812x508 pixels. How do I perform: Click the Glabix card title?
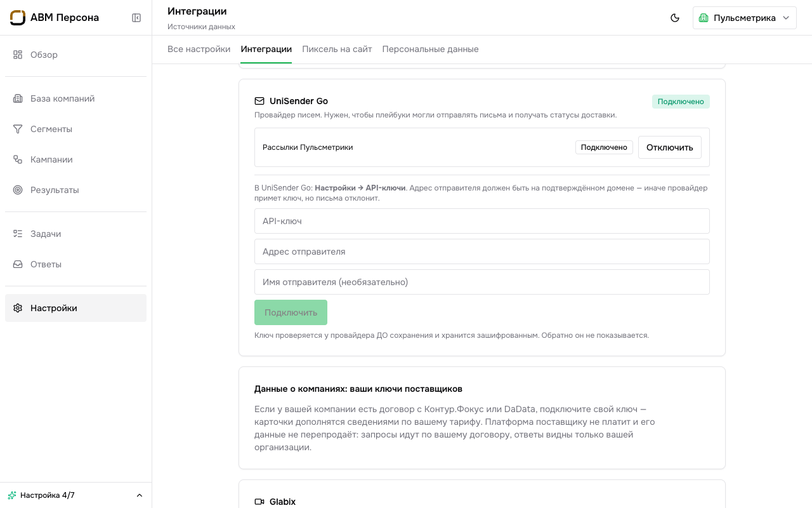pos(283,502)
